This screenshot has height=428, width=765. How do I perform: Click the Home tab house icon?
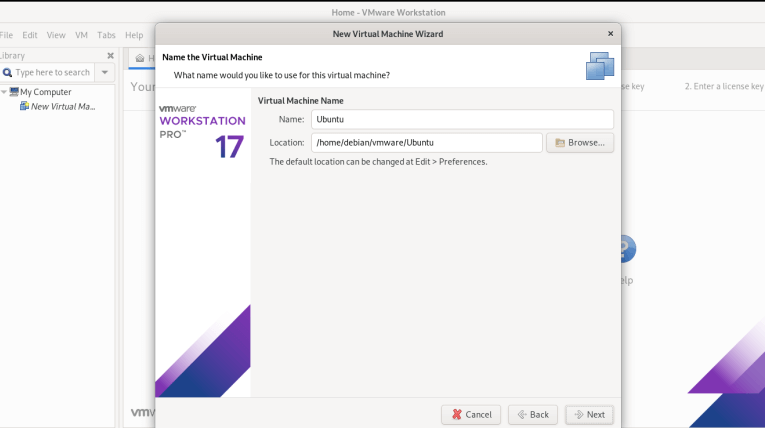click(140, 58)
